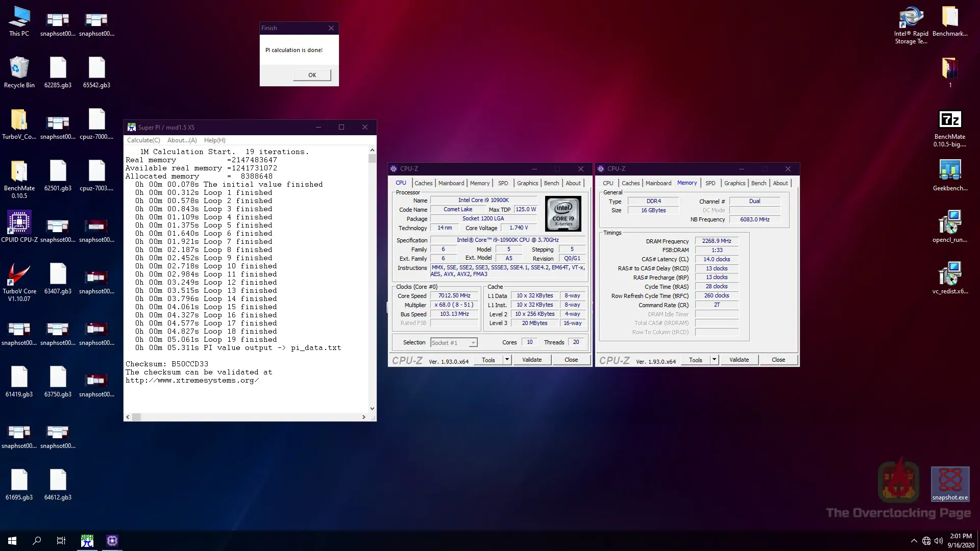Open the vc_redist.x6... installer icon
The image size is (980, 551).
pos(950,279)
